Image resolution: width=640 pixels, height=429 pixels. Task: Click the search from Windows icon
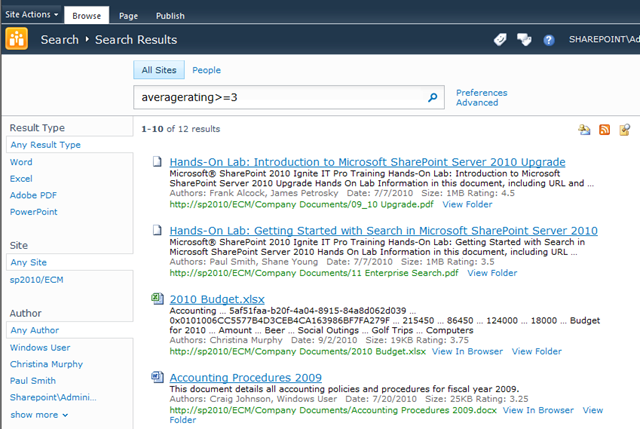coord(624,130)
